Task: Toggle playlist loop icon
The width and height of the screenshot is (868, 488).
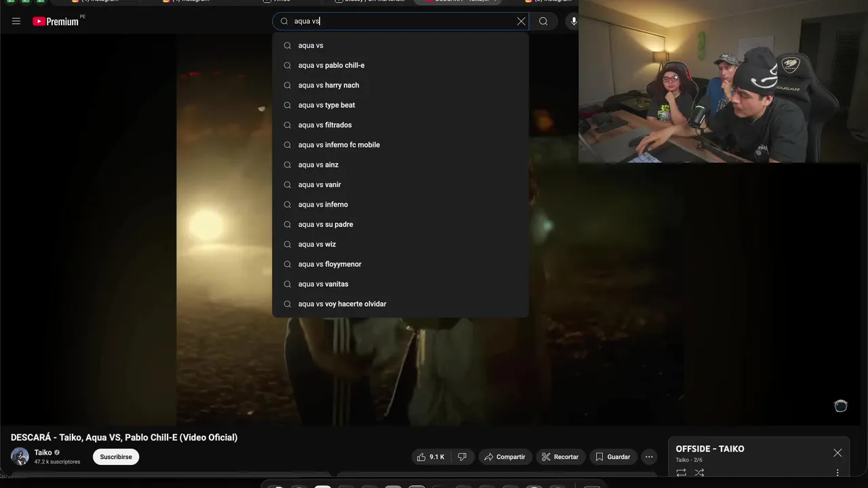Action: [681, 472]
